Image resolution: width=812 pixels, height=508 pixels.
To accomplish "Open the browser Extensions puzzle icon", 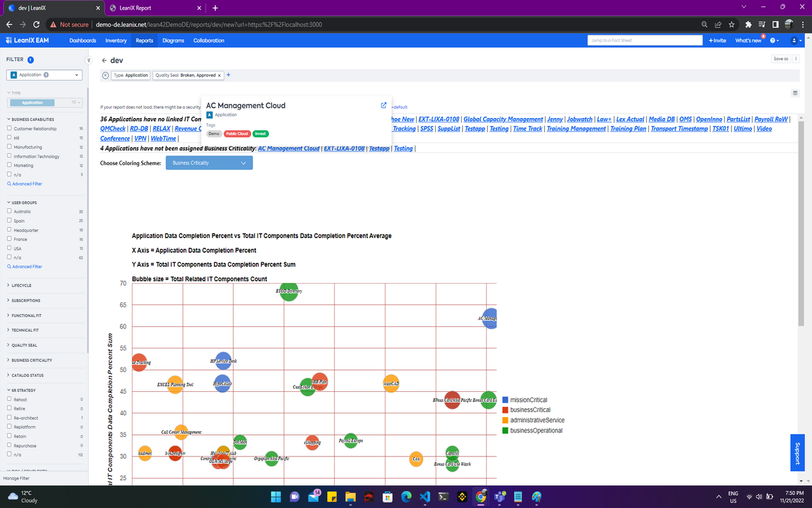I will click(x=749, y=24).
